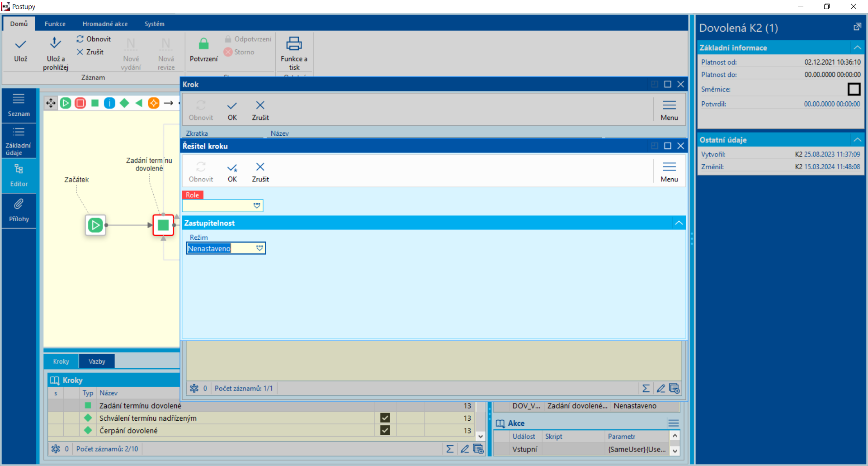Click down arrow of Akce table scrollbar
The width and height of the screenshot is (868, 466).
[675, 451]
